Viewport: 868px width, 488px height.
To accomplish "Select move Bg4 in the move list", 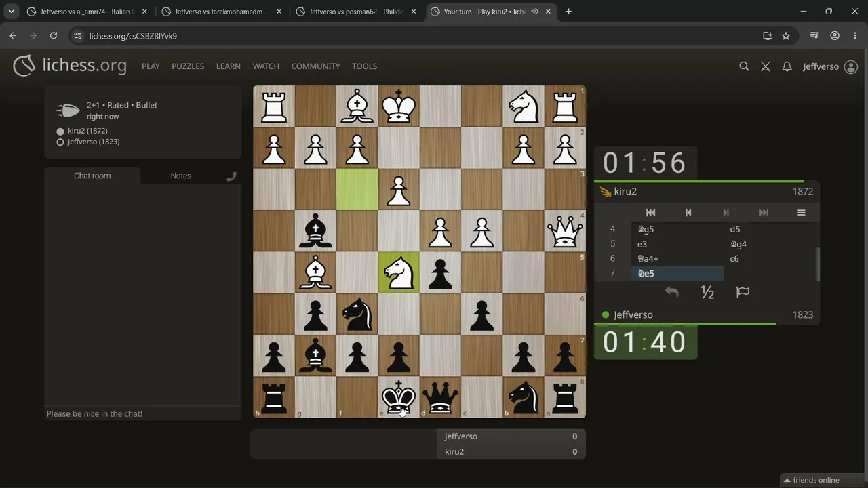I will pos(770,244).
